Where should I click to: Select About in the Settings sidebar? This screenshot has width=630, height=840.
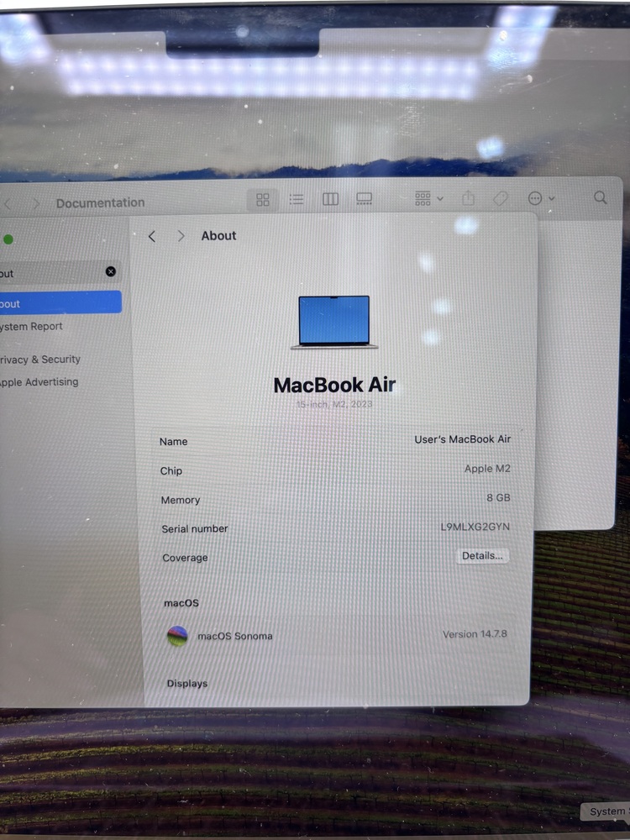tap(50, 303)
